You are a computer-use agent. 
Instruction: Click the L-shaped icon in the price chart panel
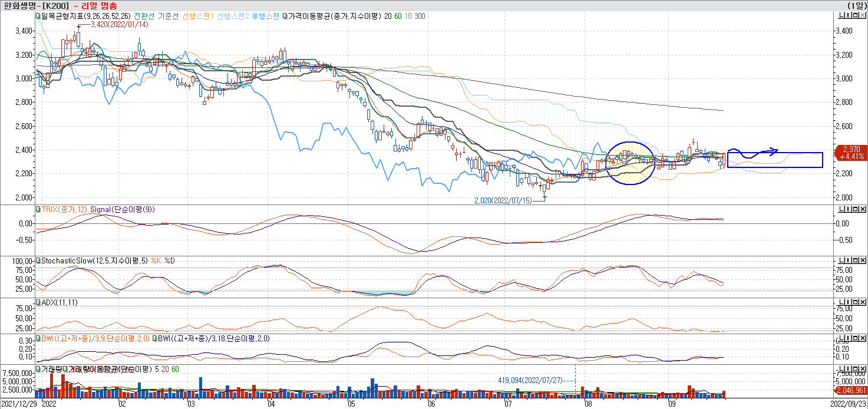click(841, 15)
